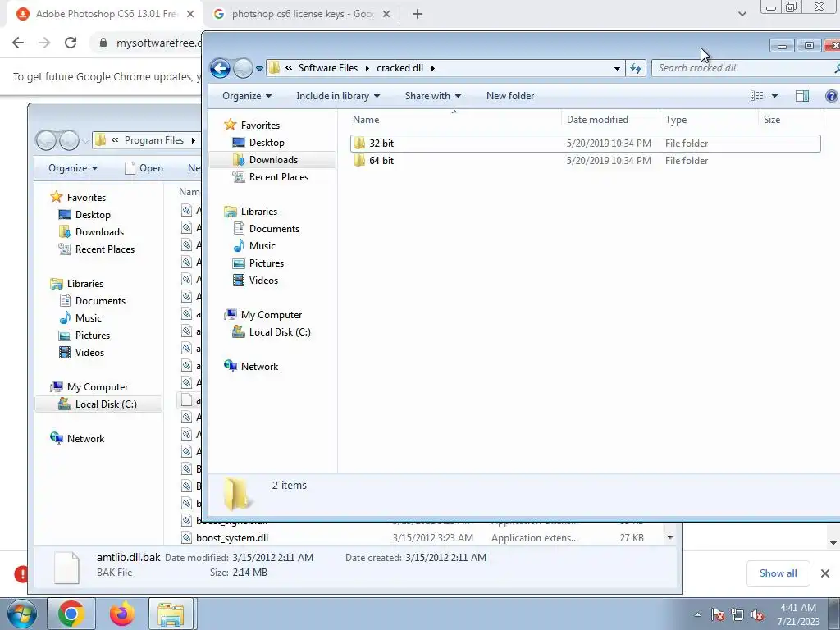Select Favorites in front window sidebar

tap(260, 125)
